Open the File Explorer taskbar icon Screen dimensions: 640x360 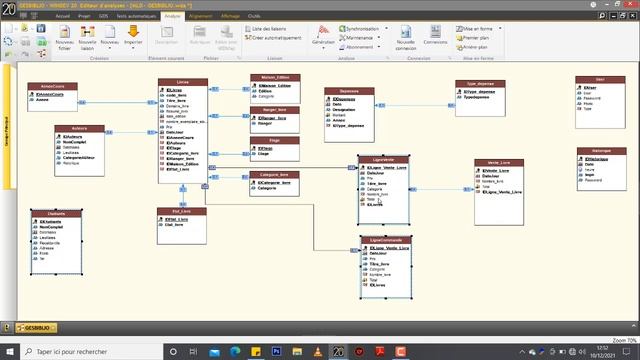pos(297,351)
